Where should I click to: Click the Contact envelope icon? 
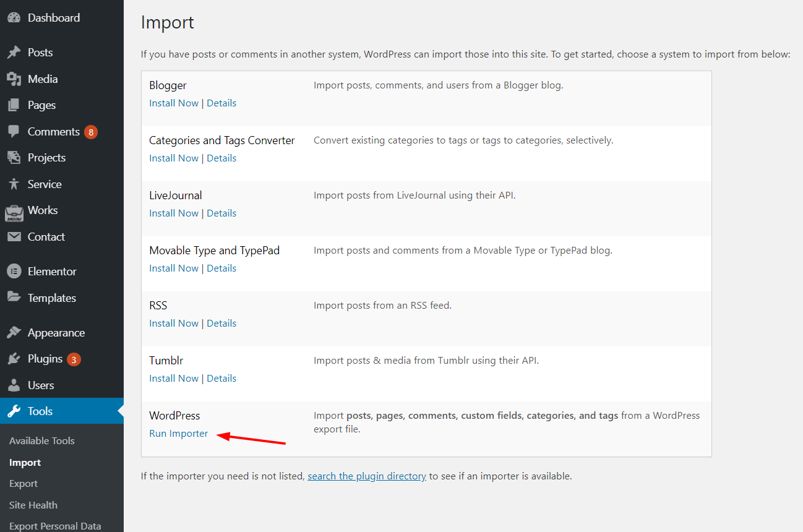pyautogui.click(x=14, y=237)
